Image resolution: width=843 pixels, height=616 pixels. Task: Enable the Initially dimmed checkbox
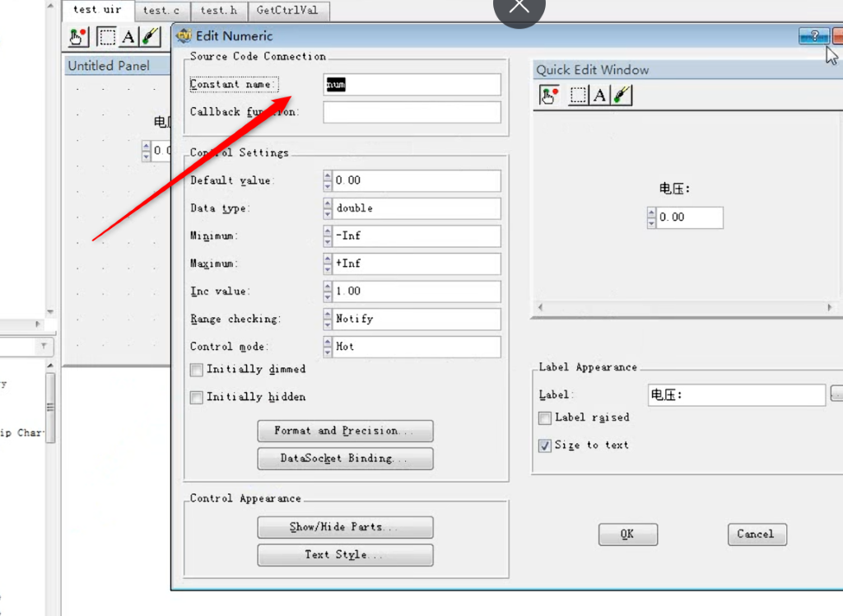[x=196, y=370]
